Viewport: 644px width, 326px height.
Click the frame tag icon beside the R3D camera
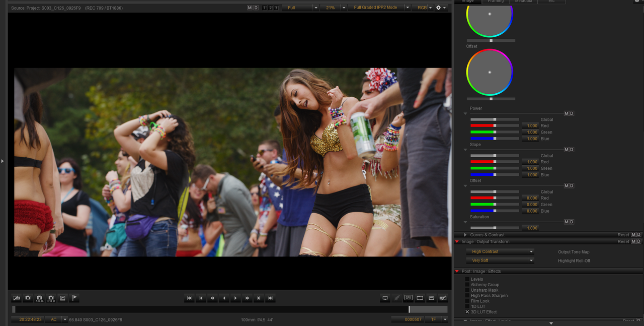[x=62, y=298]
